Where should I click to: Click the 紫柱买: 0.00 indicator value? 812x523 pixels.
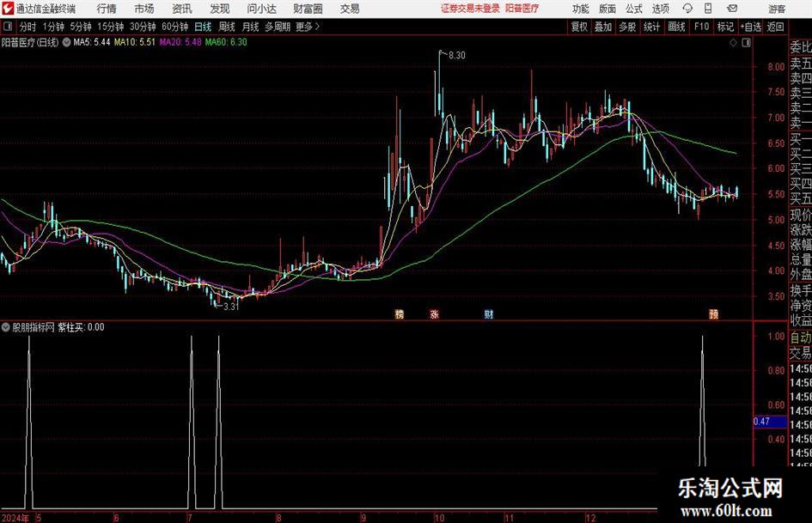[x=81, y=327]
